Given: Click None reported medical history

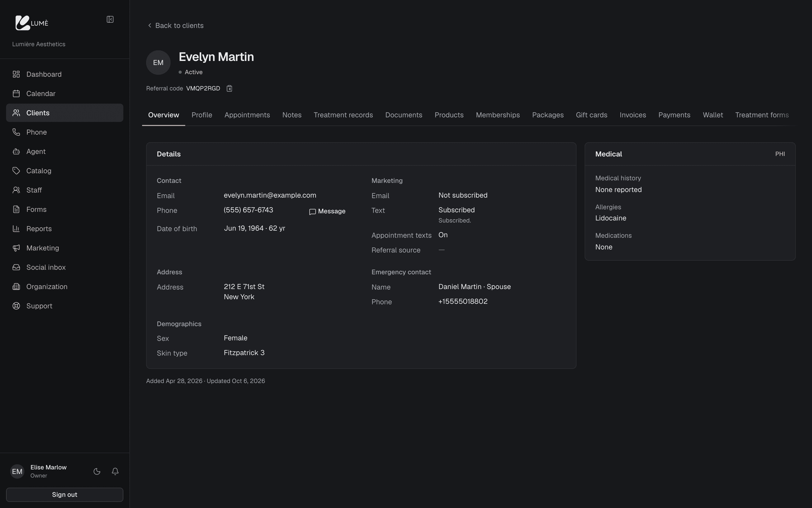Looking at the screenshot, I should [x=618, y=190].
